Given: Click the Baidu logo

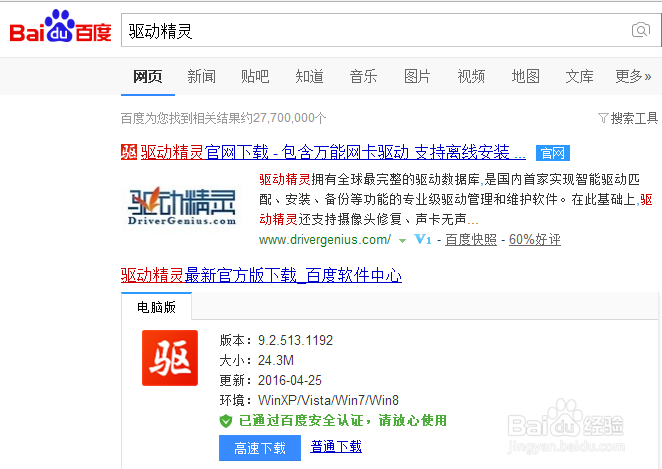Looking at the screenshot, I should (x=60, y=27).
